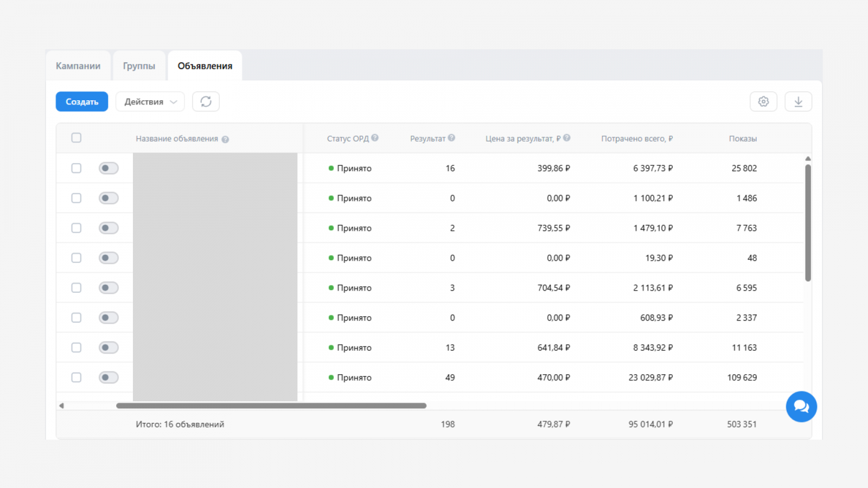Check the box on the 23 029,87 ₽ row

coord(76,377)
